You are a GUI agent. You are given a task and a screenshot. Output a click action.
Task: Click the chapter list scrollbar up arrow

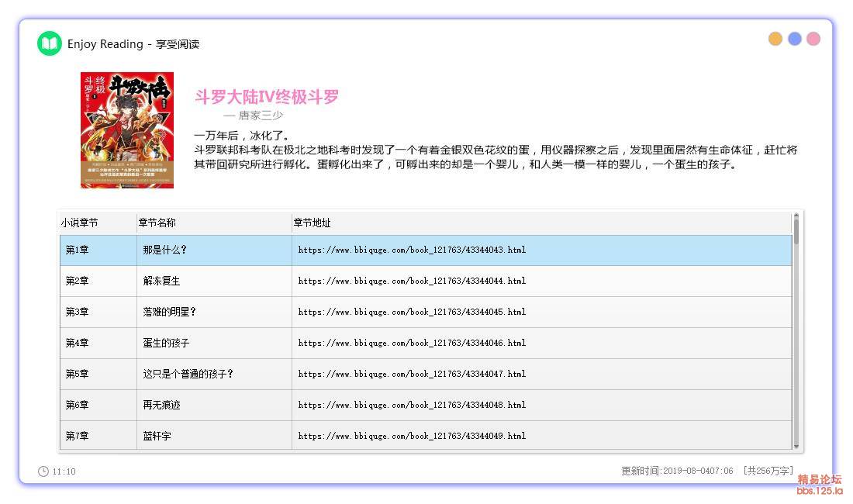point(796,216)
